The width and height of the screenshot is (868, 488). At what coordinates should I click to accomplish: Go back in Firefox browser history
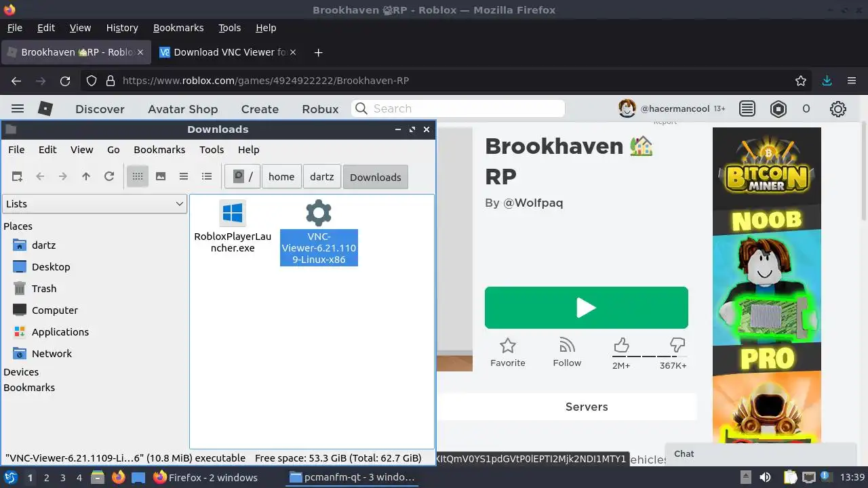(16, 81)
